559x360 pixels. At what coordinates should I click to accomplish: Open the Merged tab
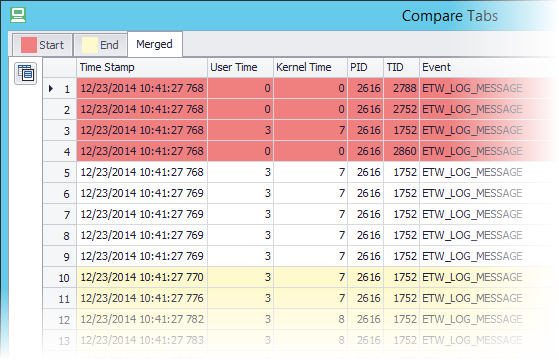click(x=155, y=44)
